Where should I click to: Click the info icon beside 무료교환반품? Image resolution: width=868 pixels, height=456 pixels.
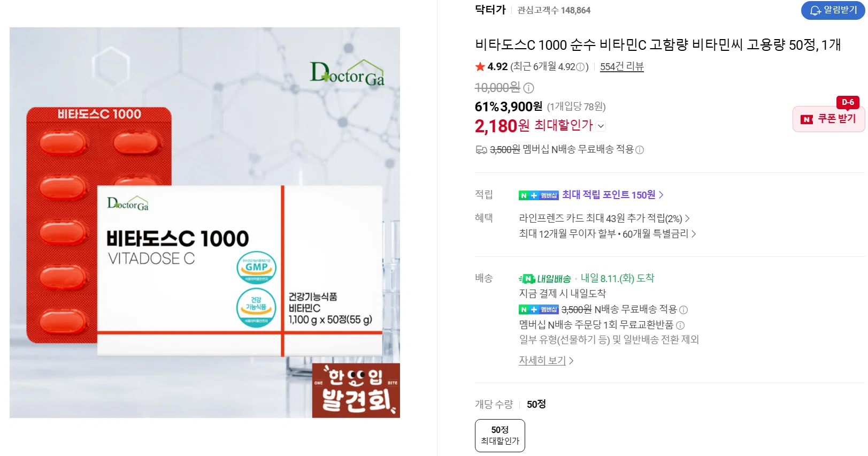coord(680,325)
